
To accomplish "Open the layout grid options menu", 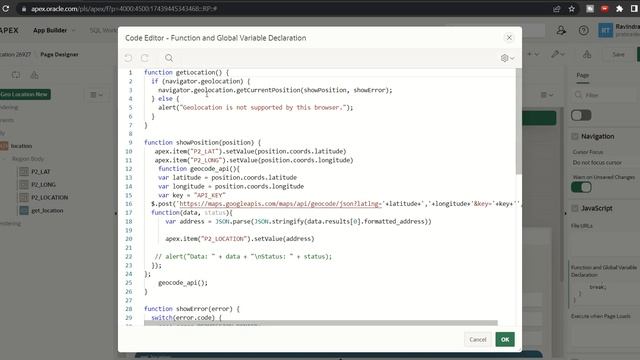I will [547, 95].
